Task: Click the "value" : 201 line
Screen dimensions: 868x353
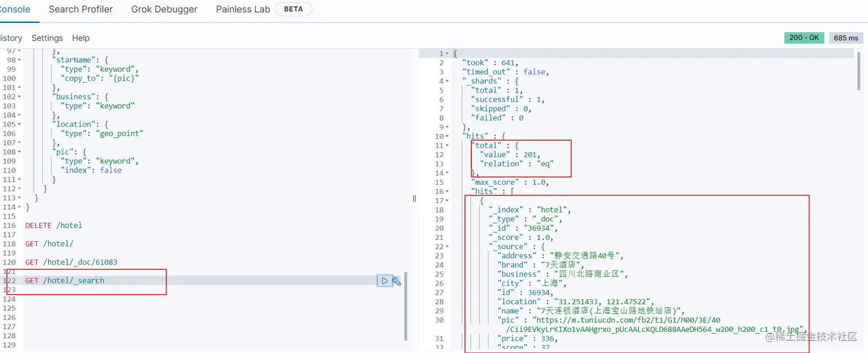Action: click(x=510, y=154)
